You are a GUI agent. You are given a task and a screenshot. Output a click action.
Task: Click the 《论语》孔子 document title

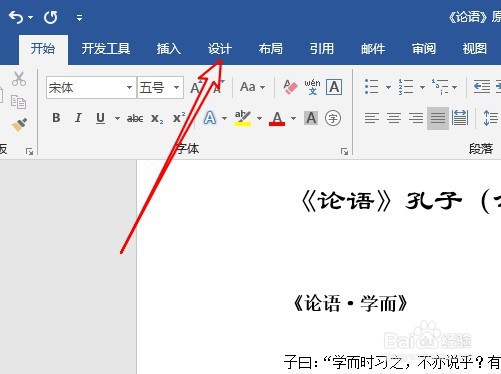point(400,202)
